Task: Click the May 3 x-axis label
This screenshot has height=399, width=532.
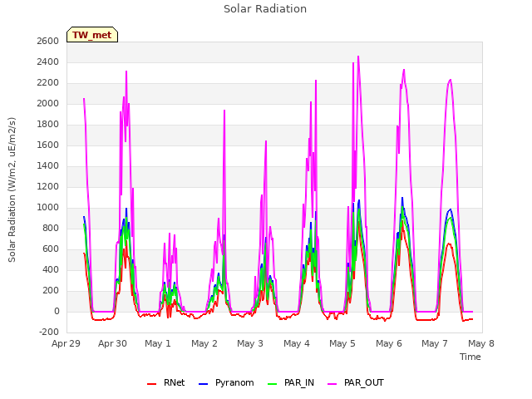Action: [250, 343]
